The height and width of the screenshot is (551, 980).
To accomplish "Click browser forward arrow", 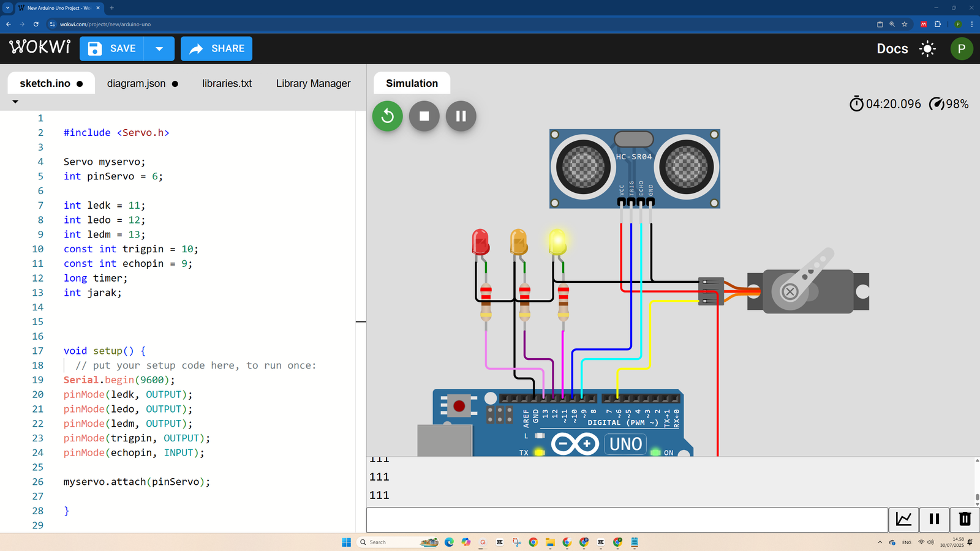I will click(22, 24).
